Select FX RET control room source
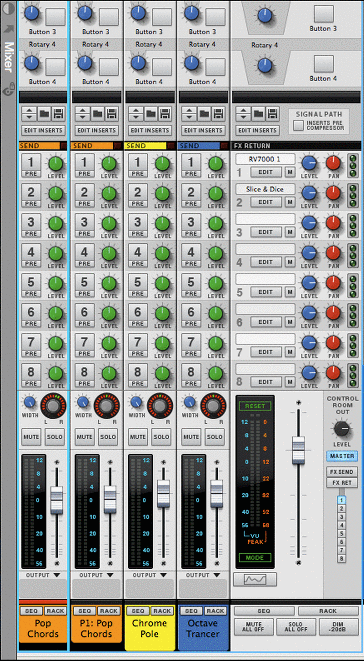The height and width of the screenshot is (661, 364). point(342,482)
